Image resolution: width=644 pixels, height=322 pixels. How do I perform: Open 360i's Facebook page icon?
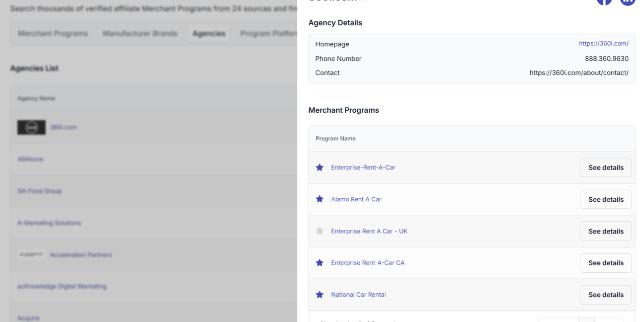point(605,2)
